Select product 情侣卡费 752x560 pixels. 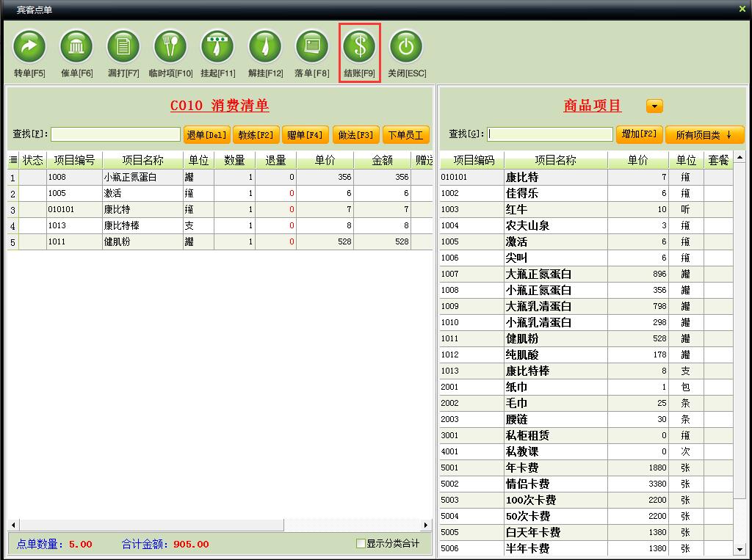pos(586,484)
